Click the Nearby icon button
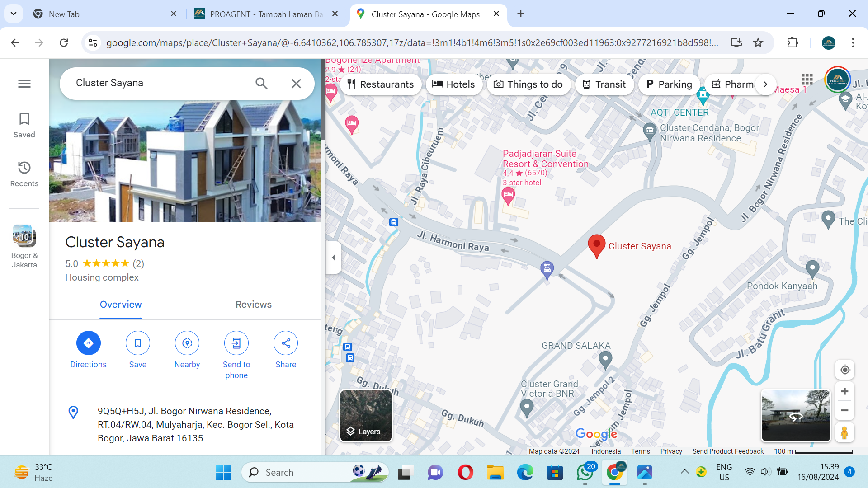The height and width of the screenshot is (488, 868). (x=187, y=343)
